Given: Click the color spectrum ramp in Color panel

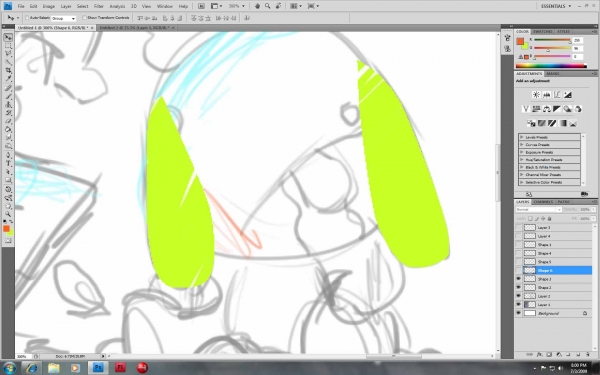Looking at the screenshot, I should [x=551, y=66].
